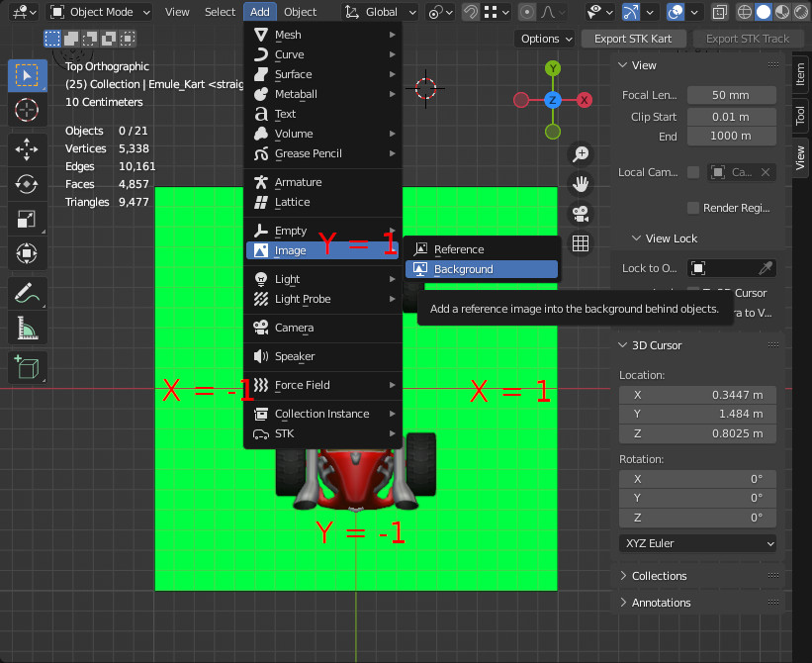Open the Global transform orientation dropdown
Screen dimensions: 812x663
pos(380,12)
